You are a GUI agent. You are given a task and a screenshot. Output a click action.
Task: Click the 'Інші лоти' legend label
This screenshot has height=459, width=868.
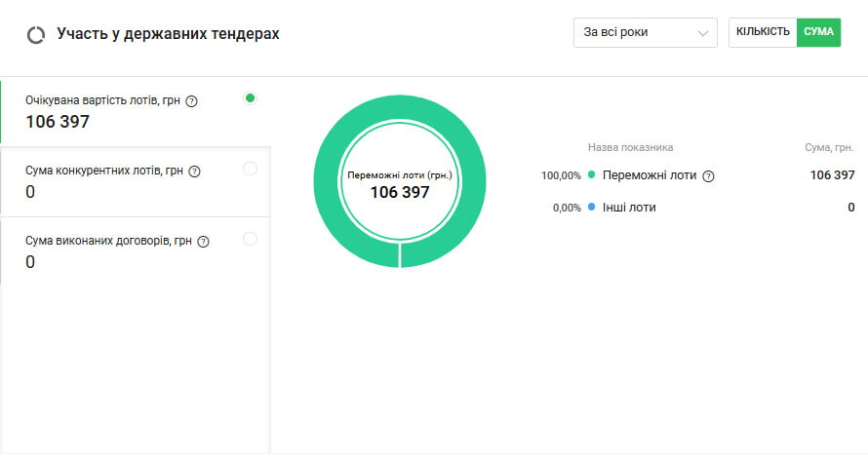(x=629, y=208)
